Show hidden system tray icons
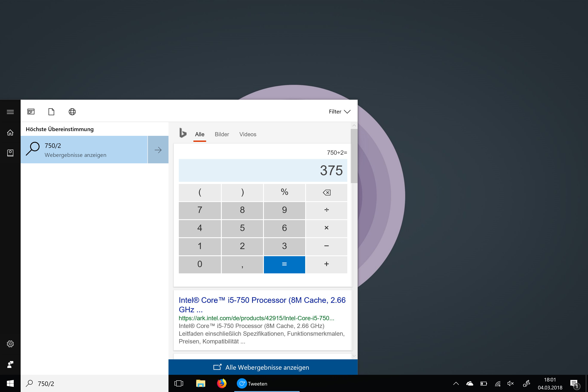Image resolution: width=588 pixels, height=392 pixels. click(456, 383)
